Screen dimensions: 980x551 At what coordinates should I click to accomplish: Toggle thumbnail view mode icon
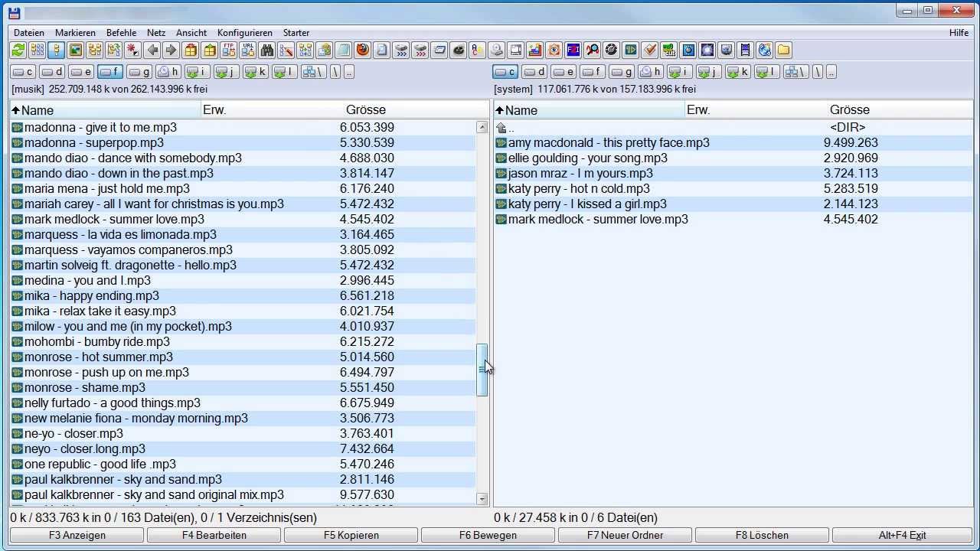(76, 50)
